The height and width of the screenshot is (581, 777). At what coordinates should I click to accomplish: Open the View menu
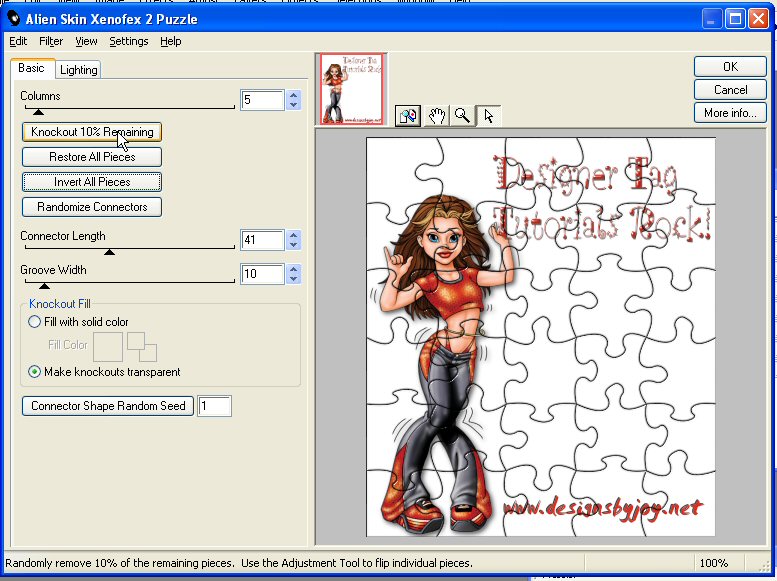(x=86, y=41)
